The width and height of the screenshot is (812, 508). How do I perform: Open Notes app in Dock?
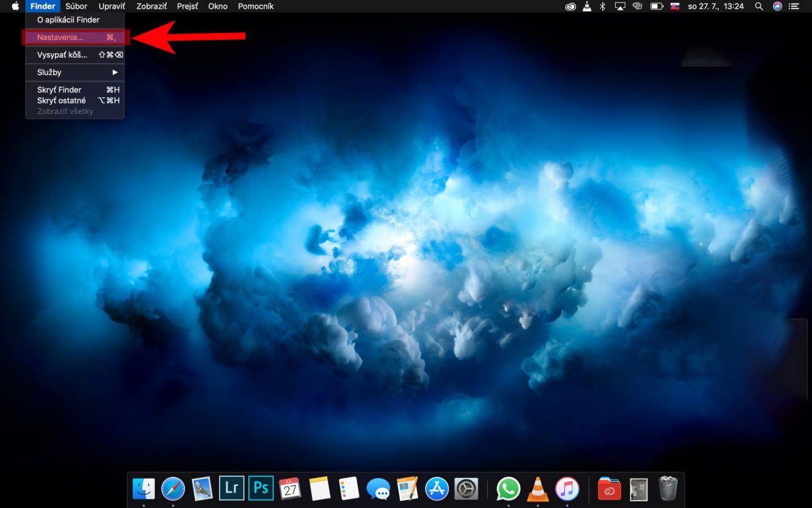[320, 488]
